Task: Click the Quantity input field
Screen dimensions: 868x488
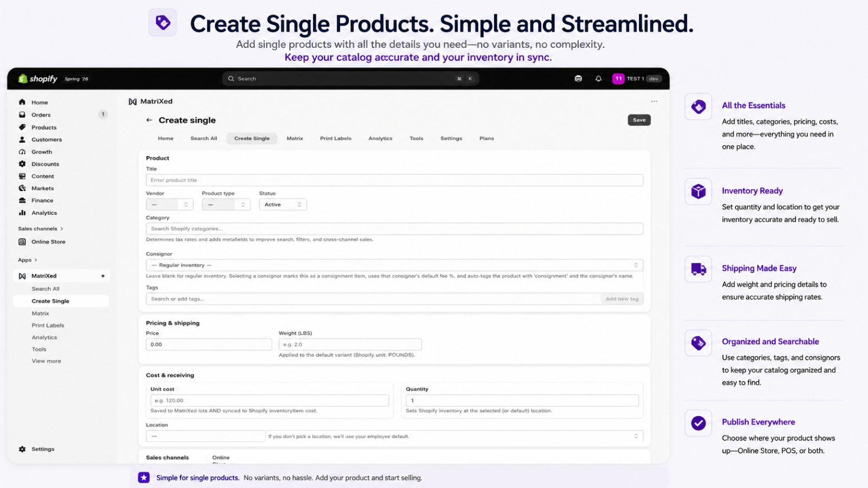Action: [x=522, y=400]
